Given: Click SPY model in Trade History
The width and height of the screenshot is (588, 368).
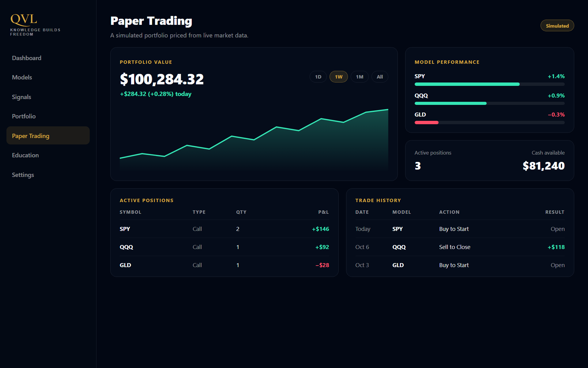Looking at the screenshot, I should click(398, 229).
